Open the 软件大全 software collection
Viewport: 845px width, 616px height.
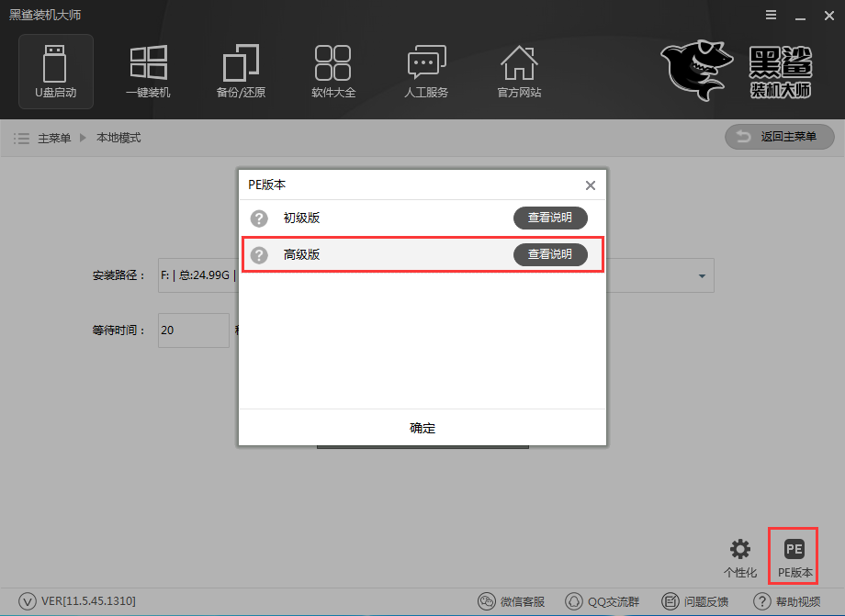coord(333,71)
